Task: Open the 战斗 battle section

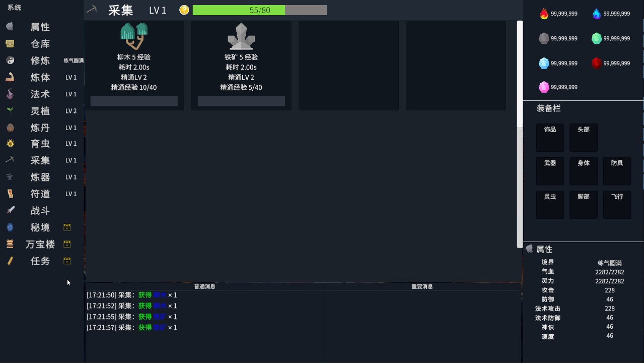Action: 40,211
